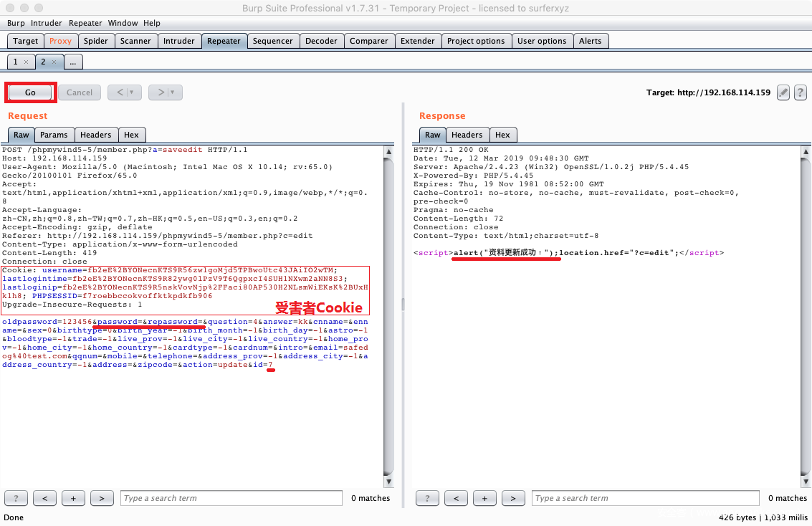Switch to the Target tab
The image size is (812, 526).
(x=25, y=41)
